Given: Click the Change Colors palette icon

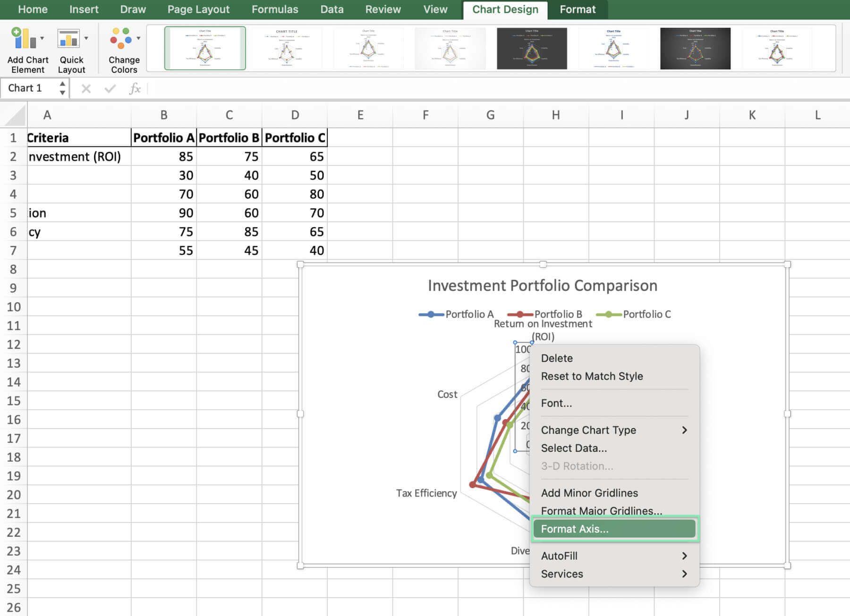Looking at the screenshot, I should 121,38.
